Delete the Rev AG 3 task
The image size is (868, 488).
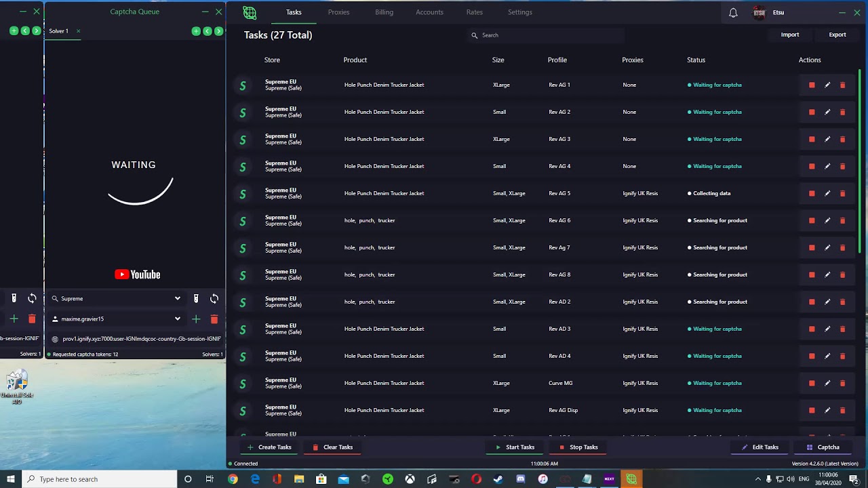[x=843, y=139]
